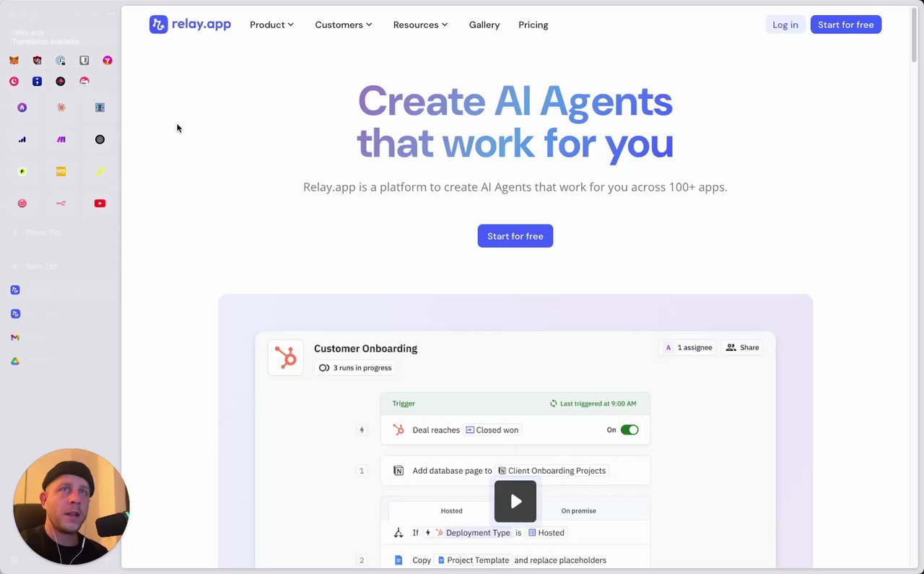Open the red shield ad-blocker extension
Viewport: 924px width, 574px height.
pyautogui.click(x=38, y=61)
